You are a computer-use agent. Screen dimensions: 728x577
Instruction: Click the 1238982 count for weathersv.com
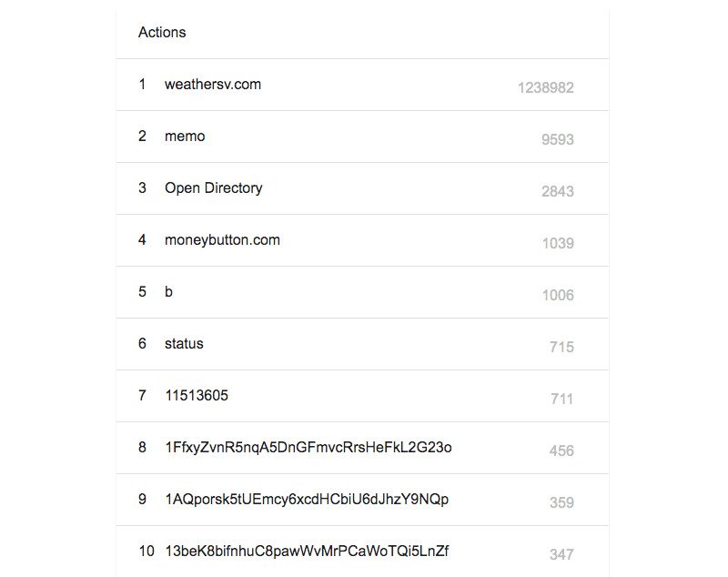coord(545,88)
